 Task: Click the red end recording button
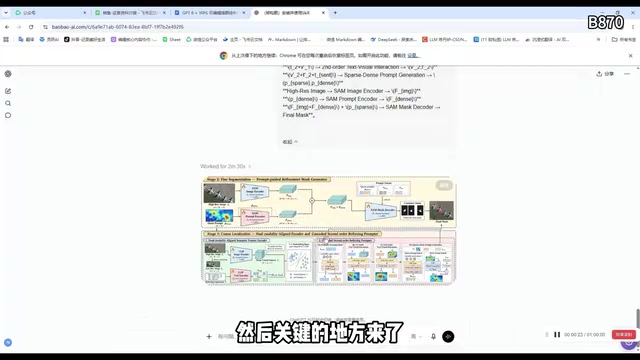point(624,335)
